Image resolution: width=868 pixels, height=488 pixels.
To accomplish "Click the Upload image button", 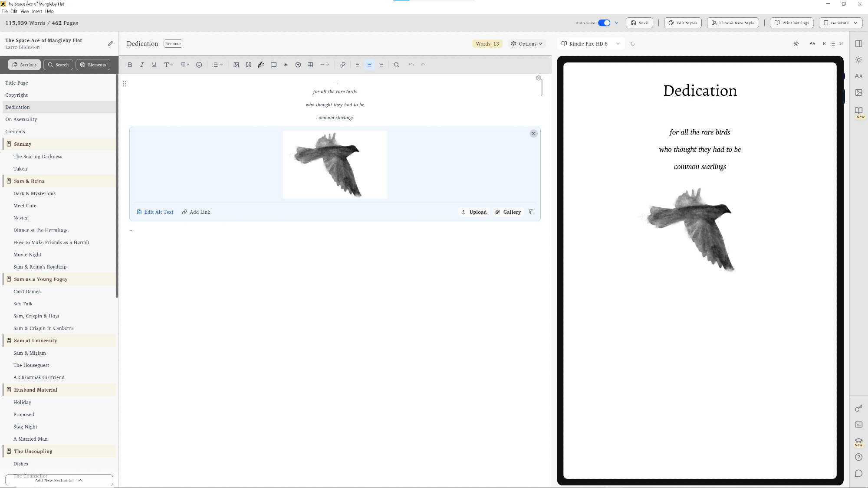I will point(473,212).
